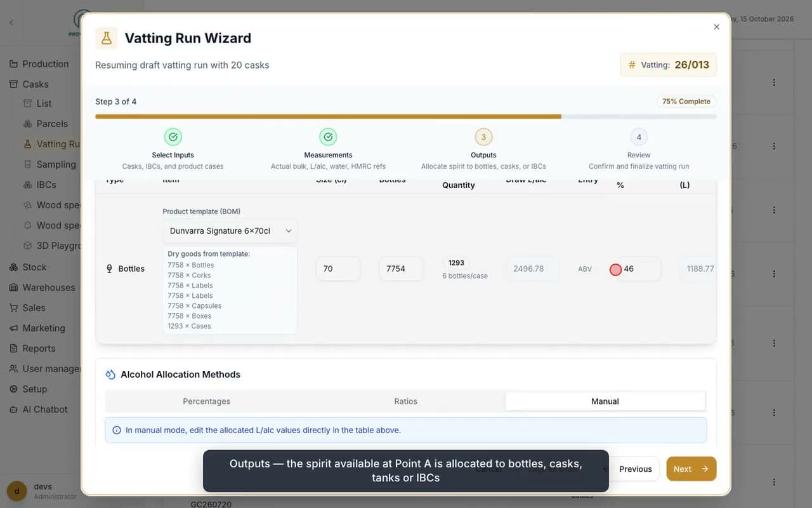Select the Manual allocation tab
The height and width of the screenshot is (508, 812).
(605, 401)
